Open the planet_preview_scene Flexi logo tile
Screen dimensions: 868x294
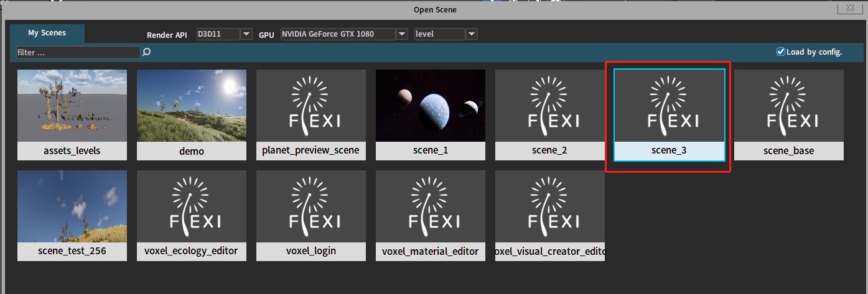click(310, 105)
